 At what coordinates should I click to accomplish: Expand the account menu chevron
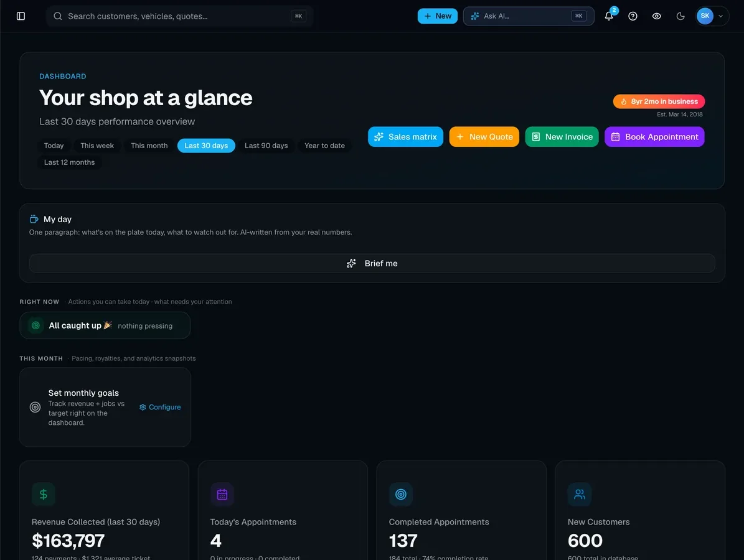click(x=721, y=16)
